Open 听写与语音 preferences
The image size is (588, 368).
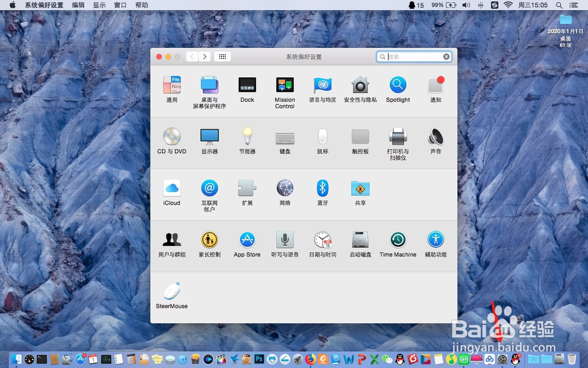pos(285,244)
